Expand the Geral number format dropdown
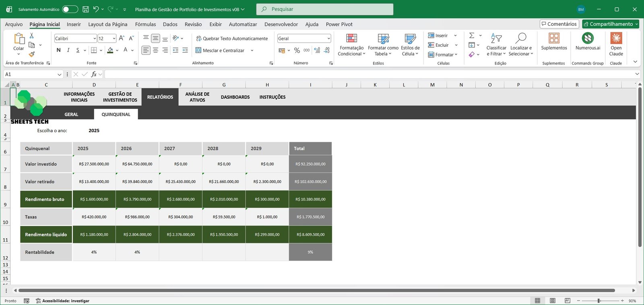The image size is (644, 305). coord(328,39)
